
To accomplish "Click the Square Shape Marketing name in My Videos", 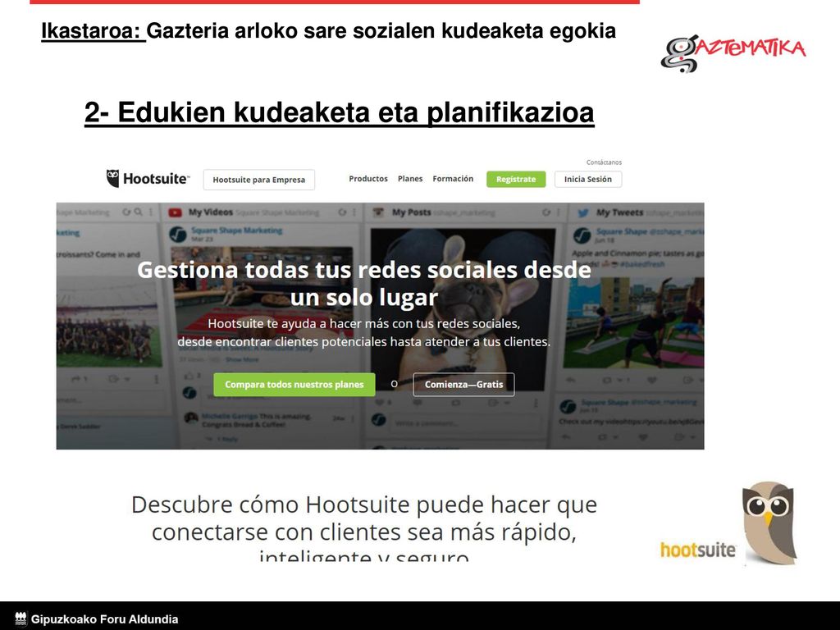I will point(237,231).
